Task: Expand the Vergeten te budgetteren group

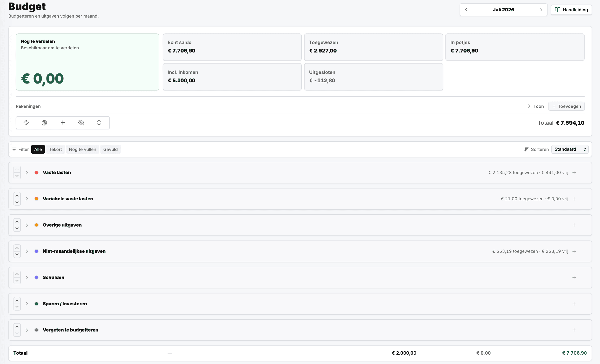Action: (x=27, y=330)
